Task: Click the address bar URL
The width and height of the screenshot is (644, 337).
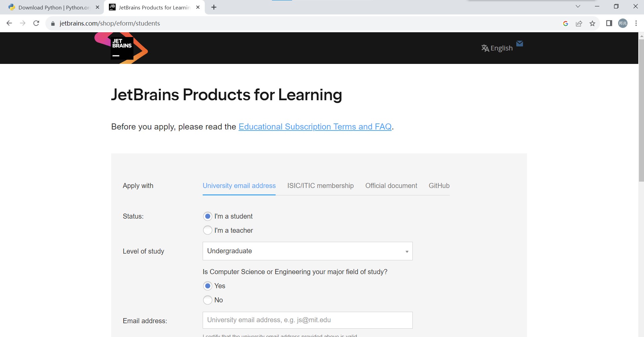Action: (110, 23)
